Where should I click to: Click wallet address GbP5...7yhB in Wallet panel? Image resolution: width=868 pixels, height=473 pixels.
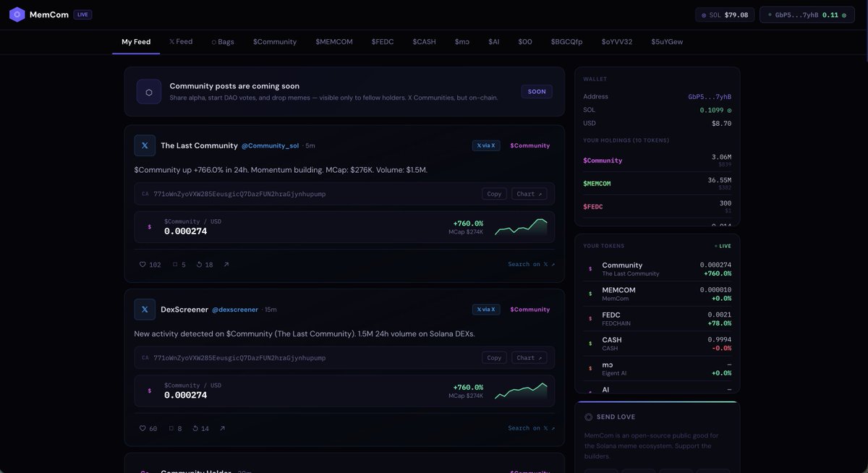(x=710, y=97)
